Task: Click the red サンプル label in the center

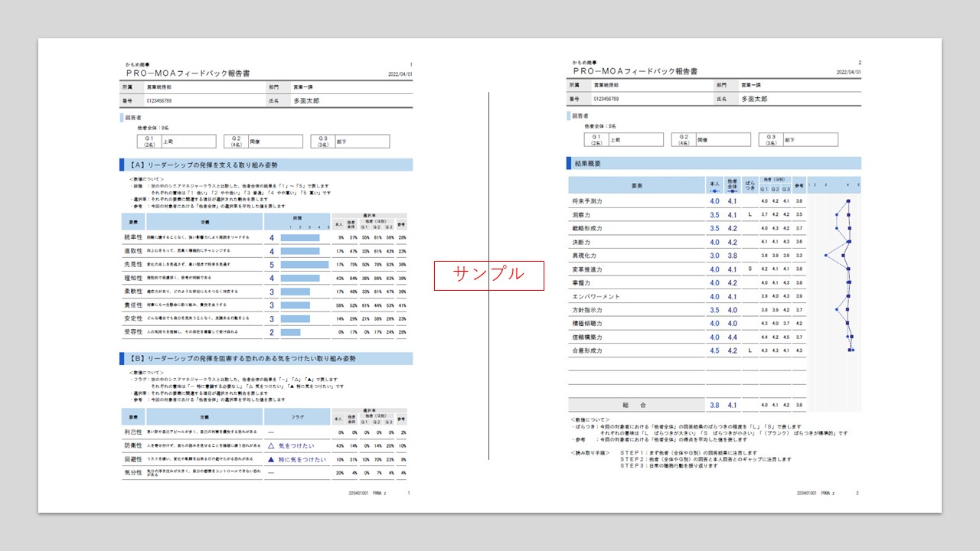Action: (x=488, y=275)
